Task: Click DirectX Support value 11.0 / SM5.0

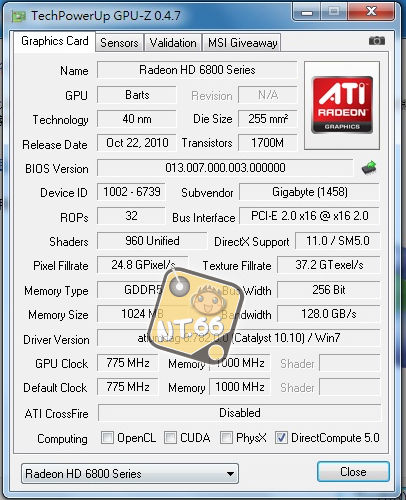Action: tap(338, 241)
